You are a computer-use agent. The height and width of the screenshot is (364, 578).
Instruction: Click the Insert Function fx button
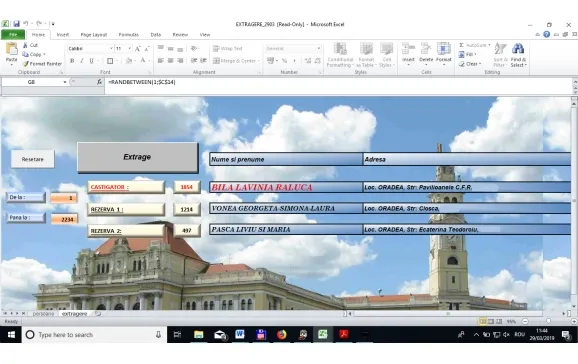[x=99, y=82]
